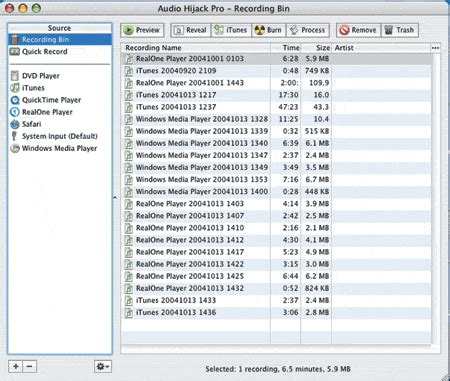Click the split pane collapse handle
The width and height of the screenshot is (450, 381).
click(x=115, y=197)
